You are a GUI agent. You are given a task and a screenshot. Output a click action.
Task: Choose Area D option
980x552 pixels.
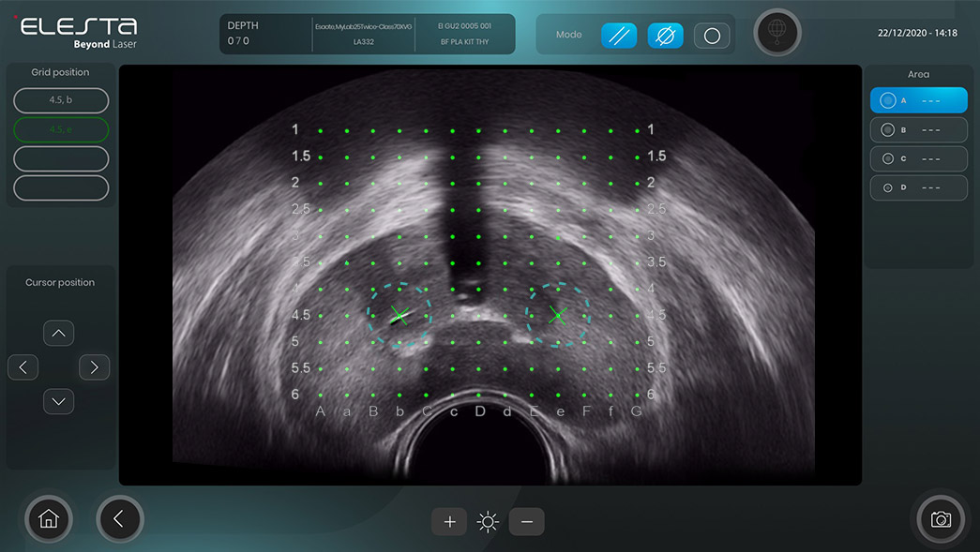918,187
